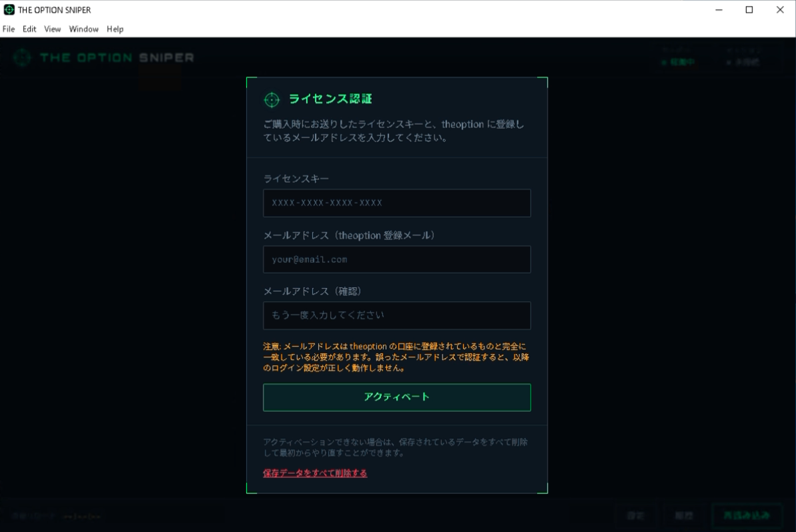This screenshot has width=796, height=532.
Task: Click the ライセンス認証 heading text
Action: [x=330, y=99]
